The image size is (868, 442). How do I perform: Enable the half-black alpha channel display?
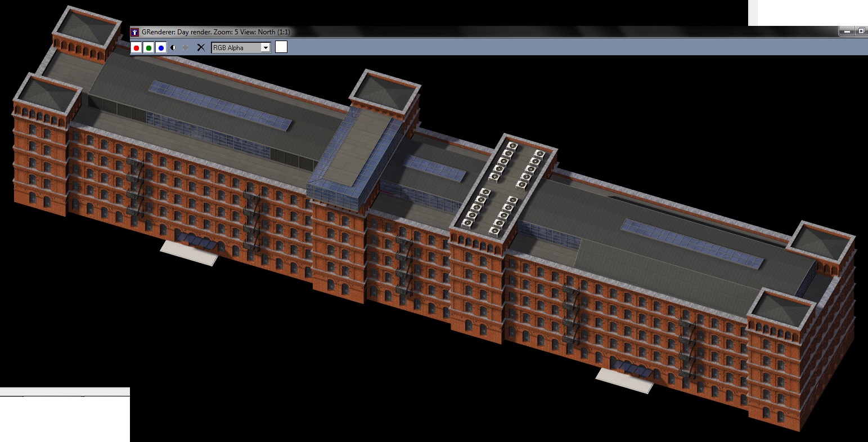point(173,48)
